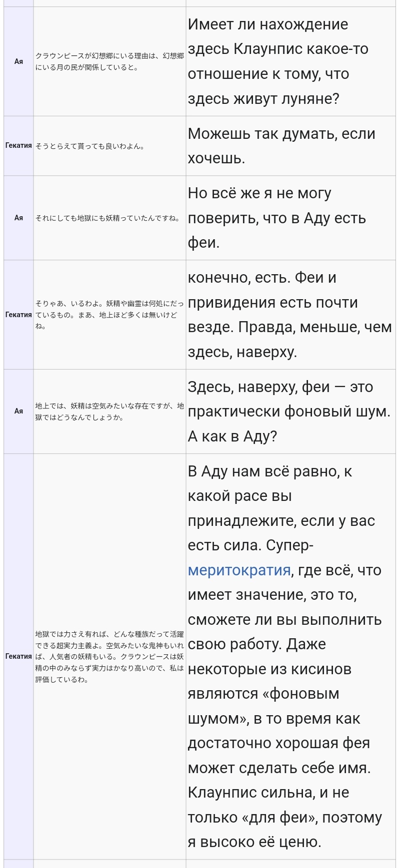Click Japanese text starting 'そりゃあ、いるわよ'
This screenshot has height=868, width=404.
point(109,315)
